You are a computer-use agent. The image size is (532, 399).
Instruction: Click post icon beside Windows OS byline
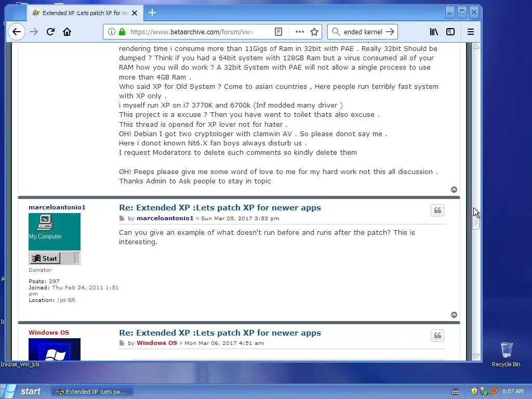122,343
